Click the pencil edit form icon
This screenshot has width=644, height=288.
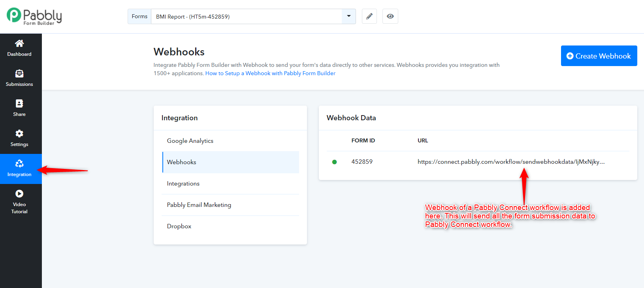tap(369, 16)
